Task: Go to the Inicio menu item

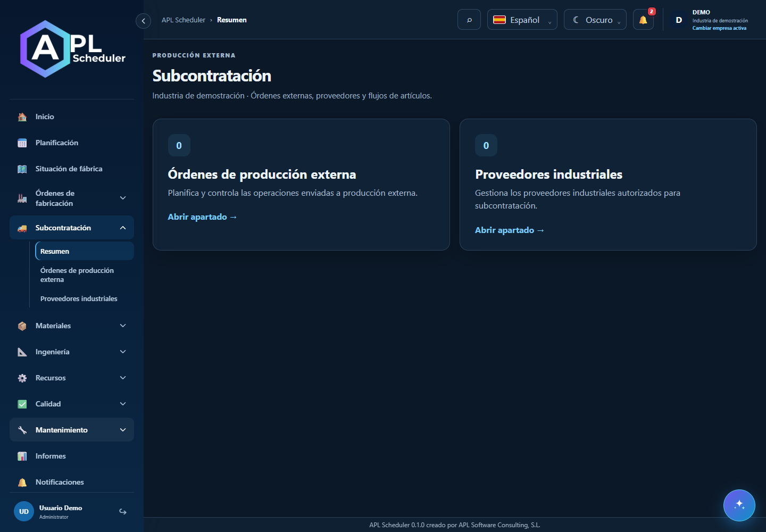Action: point(72,117)
